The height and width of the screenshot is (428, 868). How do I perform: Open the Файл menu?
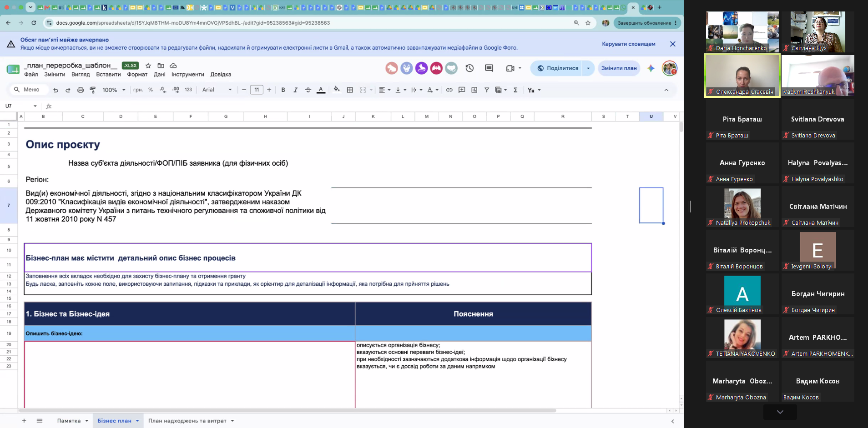tap(31, 74)
